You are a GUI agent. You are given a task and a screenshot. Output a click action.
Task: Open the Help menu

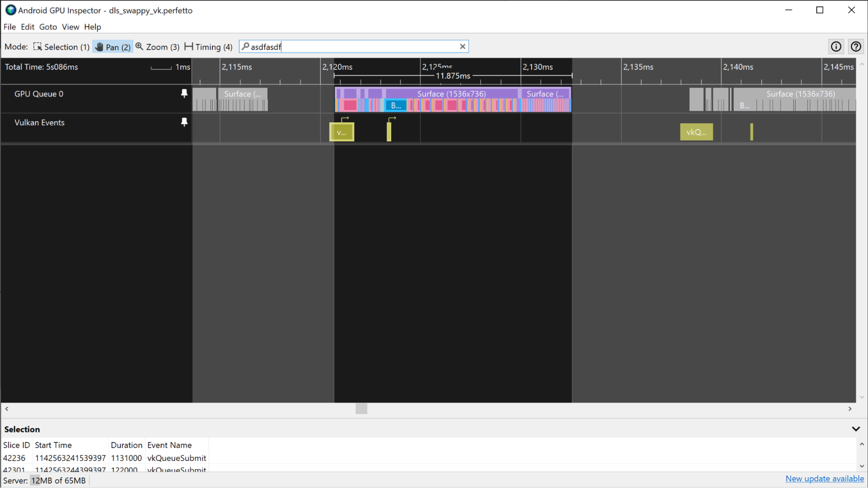[x=92, y=27]
